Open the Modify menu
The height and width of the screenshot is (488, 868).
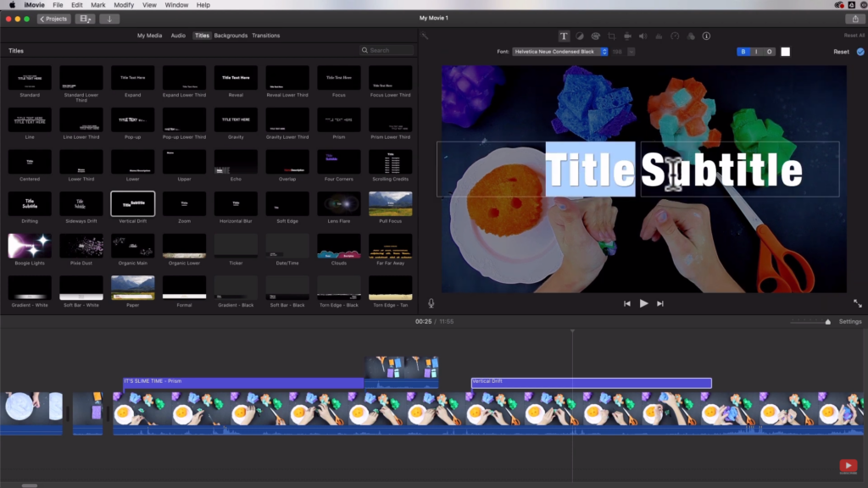[x=124, y=5]
